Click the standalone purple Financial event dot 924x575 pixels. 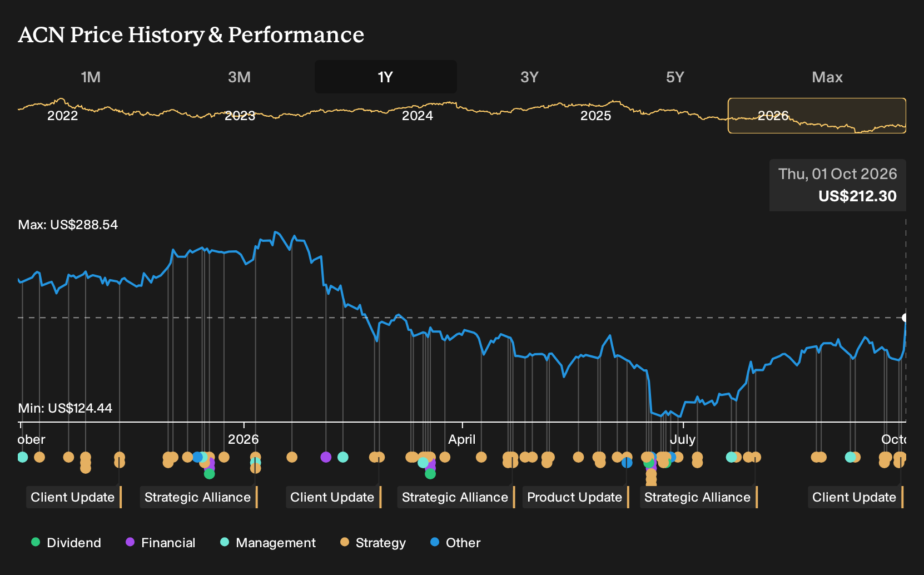pyautogui.click(x=326, y=457)
